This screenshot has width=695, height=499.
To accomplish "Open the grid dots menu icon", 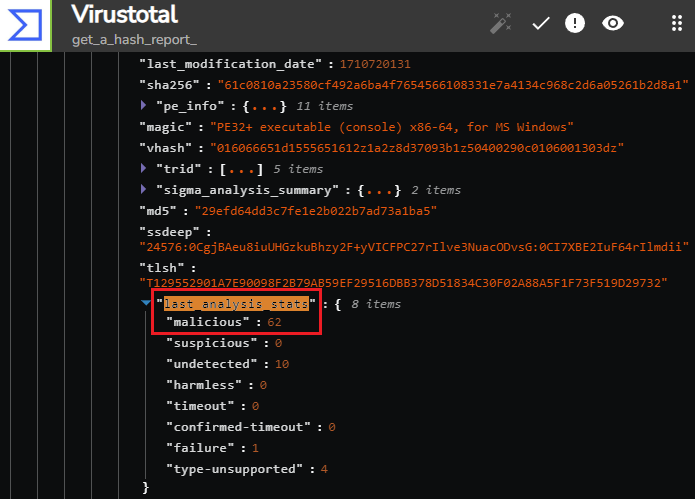I will coord(676,23).
